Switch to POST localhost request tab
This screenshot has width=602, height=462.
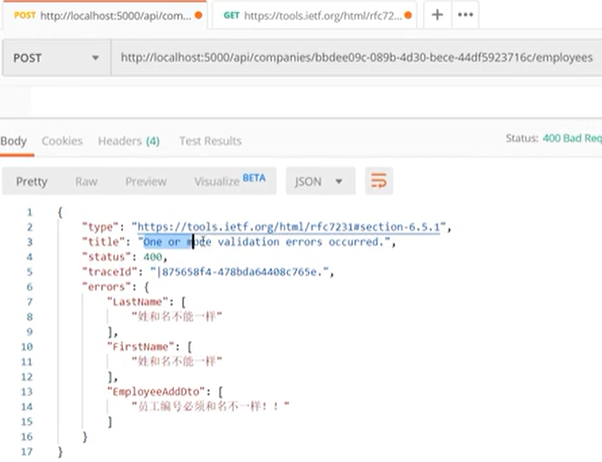click(x=104, y=15)
